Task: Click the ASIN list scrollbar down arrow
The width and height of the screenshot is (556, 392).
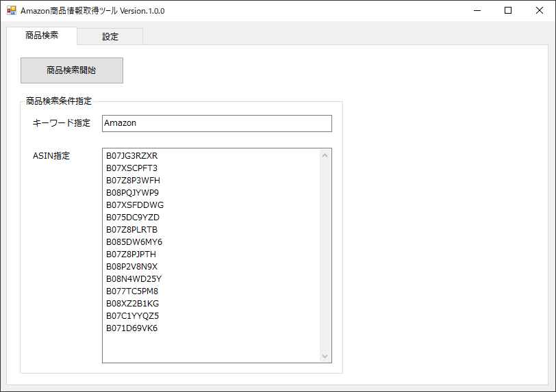Action: click(325, 356)
